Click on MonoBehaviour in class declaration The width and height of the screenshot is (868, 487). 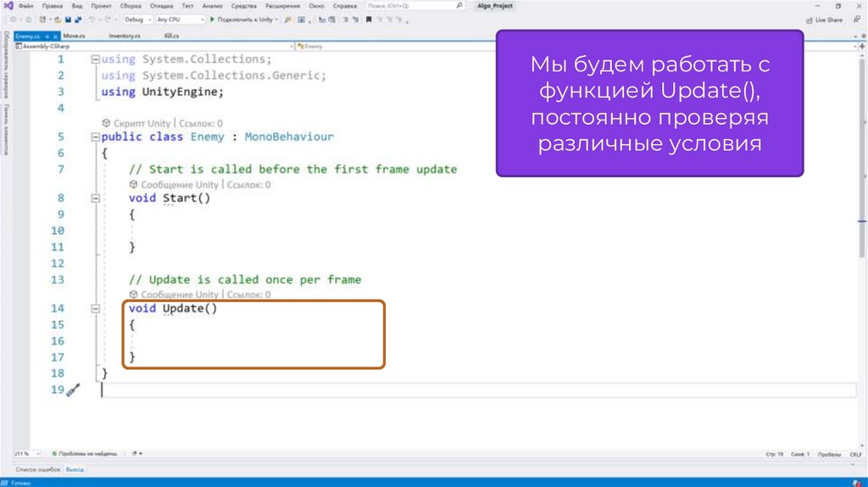pyautogui.click(x=289, y=137)
